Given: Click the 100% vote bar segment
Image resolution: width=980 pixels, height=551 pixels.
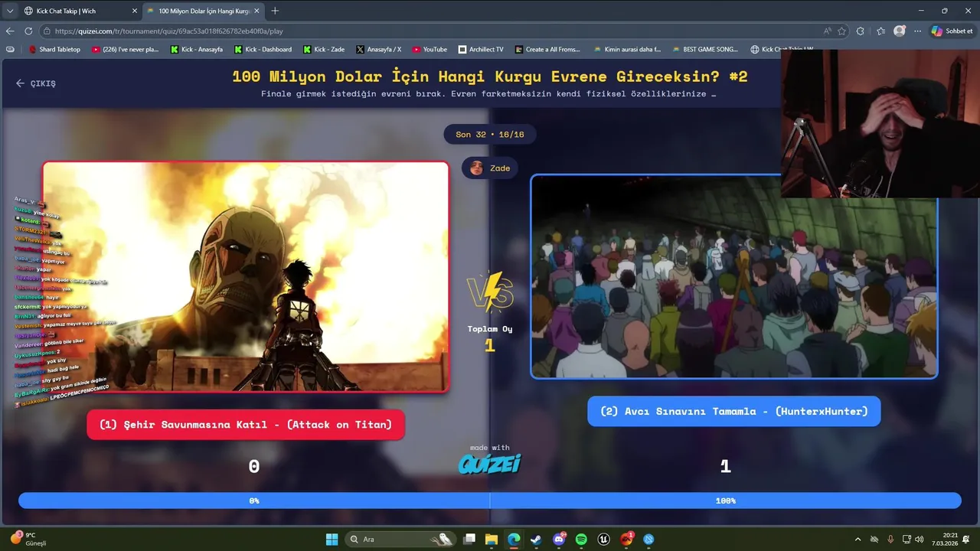Looking at the screenshot, I should coord(726,500).
